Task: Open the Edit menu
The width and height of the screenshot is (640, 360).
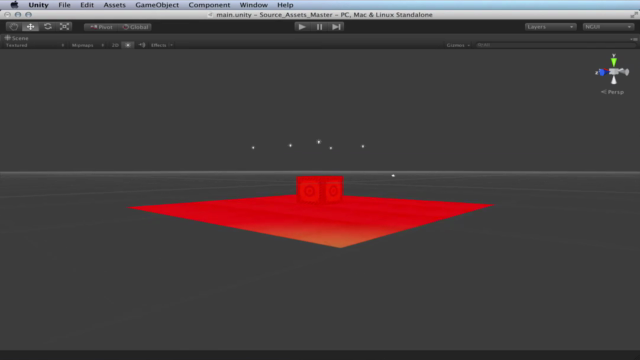Action: (x=87, y=5)
